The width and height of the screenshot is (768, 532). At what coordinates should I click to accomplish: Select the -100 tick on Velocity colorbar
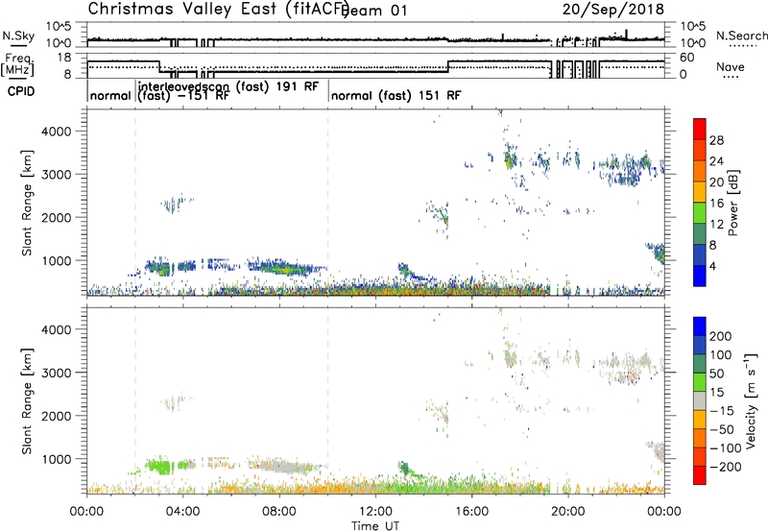[x=726, y=448]
